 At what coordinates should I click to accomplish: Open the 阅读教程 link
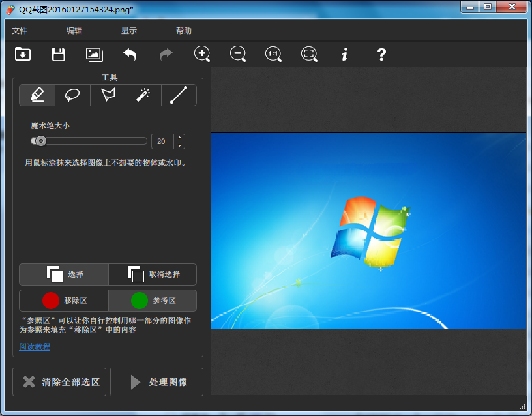[x=35, y=346]
